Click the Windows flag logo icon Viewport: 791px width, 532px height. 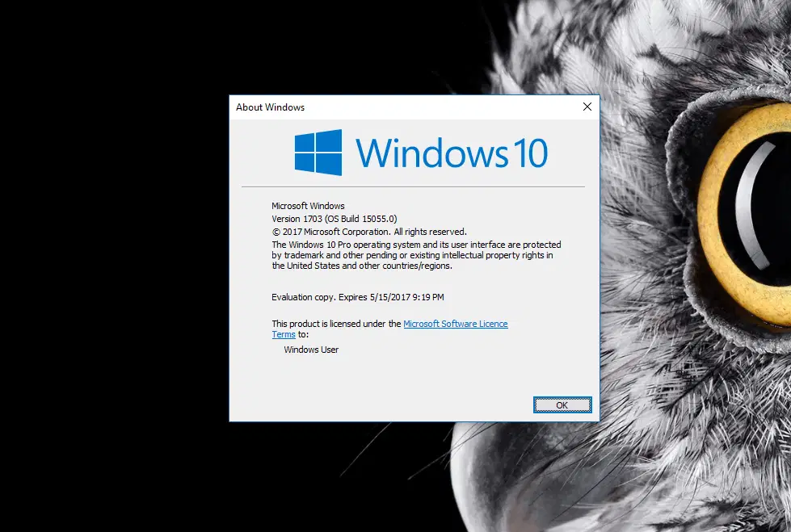[318, 153]
